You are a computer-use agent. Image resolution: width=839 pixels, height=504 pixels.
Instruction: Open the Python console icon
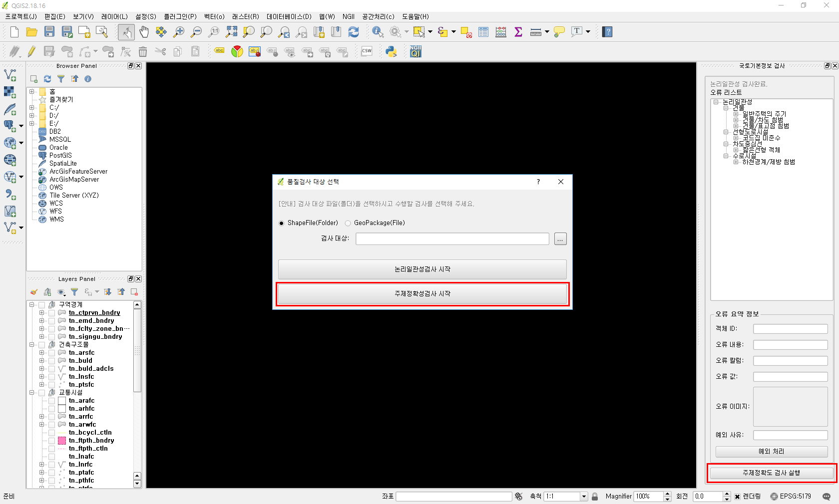[391, 51]
